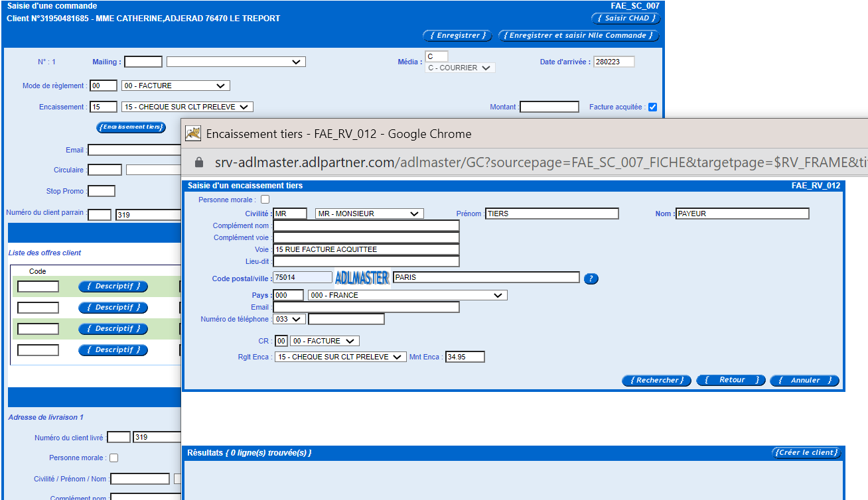Expand the Mode de règlement 00 - FACTURE dropdown

coord(176,86)
